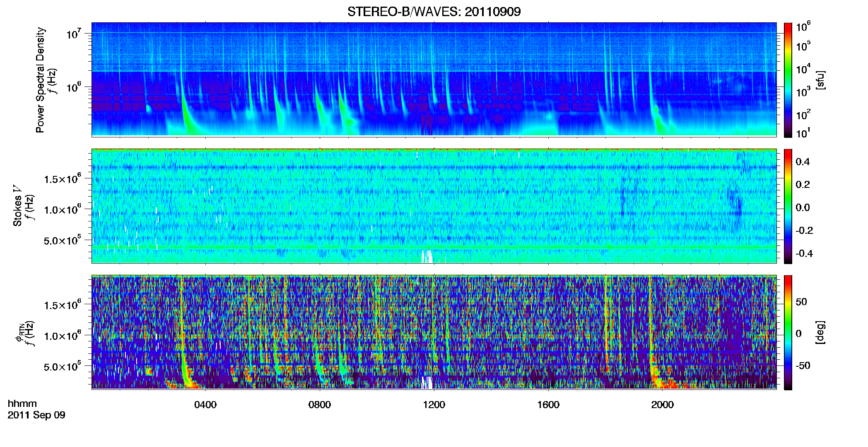Click the phi RTN degrees color bar

pos(788,332)
